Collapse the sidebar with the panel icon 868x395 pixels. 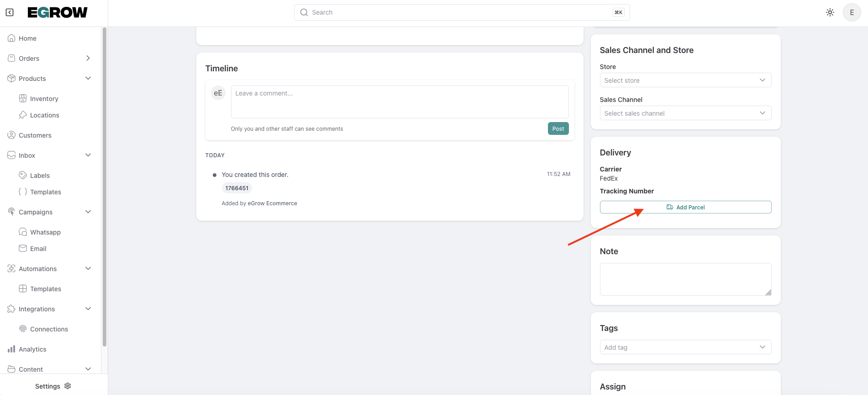tap(10, 12)
